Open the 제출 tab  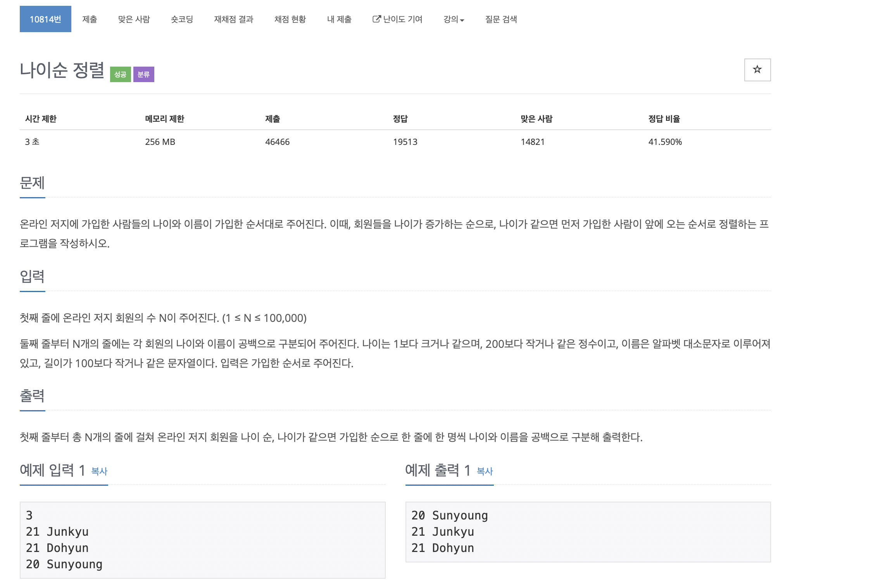(90, 19)
